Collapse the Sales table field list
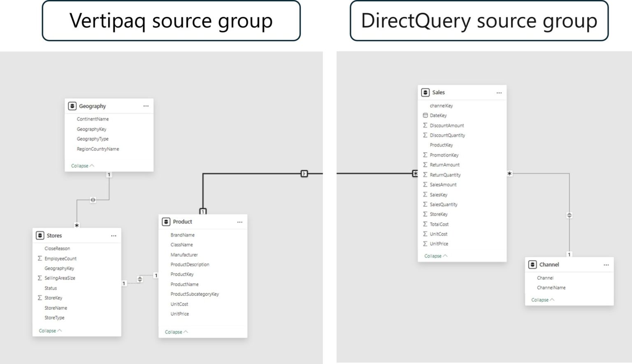Viewport: 632px width, 364px height. point(433,255)
